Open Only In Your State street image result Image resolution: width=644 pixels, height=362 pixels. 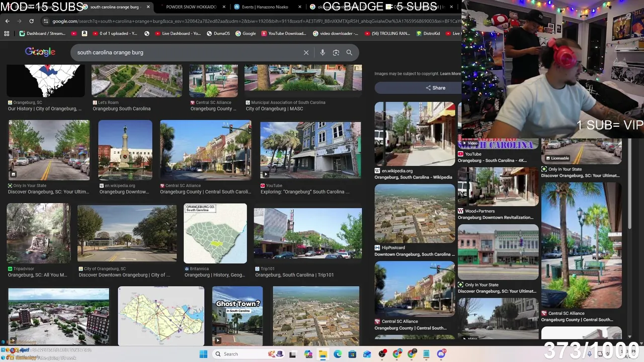pyautogui.click(x=49, y=150)
